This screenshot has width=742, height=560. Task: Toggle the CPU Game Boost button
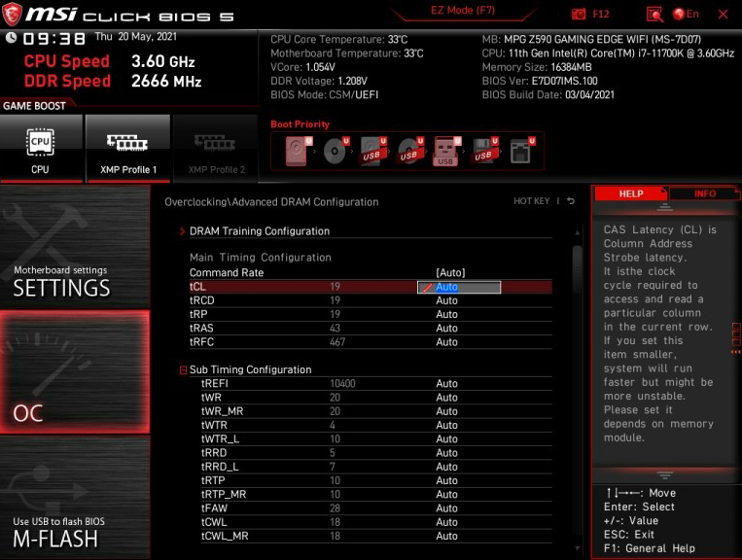(41, 149)
